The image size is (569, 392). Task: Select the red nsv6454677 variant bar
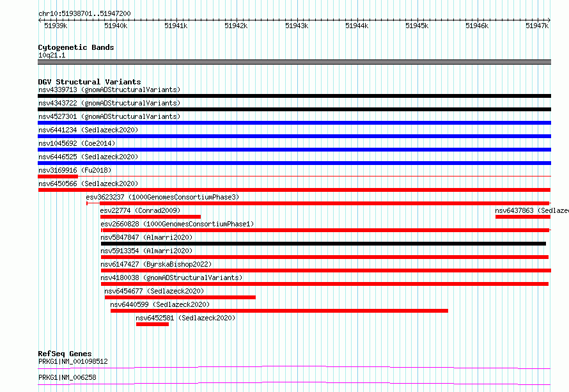[x=180, y=297]
